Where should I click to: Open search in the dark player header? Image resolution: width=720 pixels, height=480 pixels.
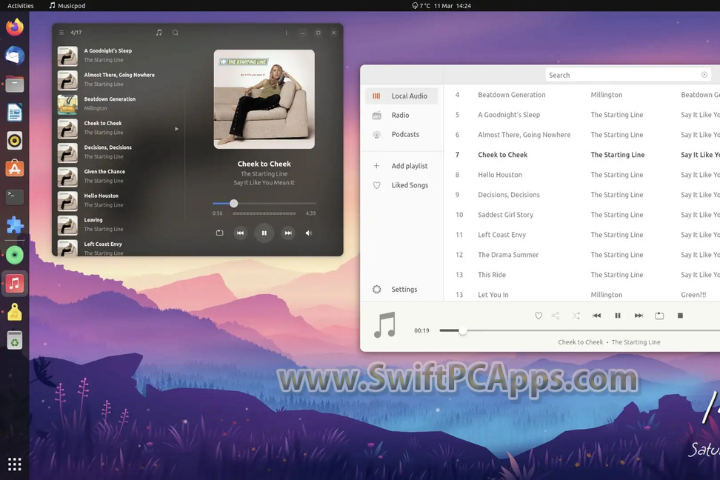click(175, 33)
